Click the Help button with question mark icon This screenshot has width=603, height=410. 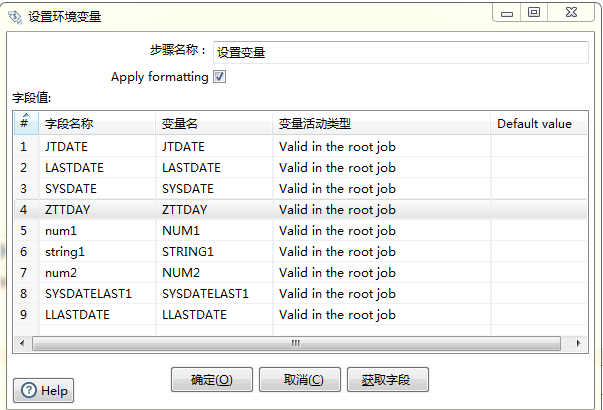tap(44, 390)
